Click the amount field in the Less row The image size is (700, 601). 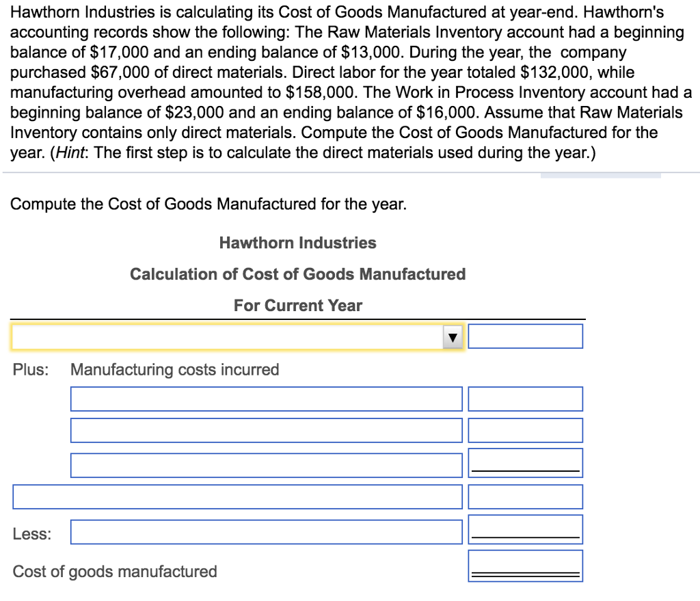coord(526,530)
